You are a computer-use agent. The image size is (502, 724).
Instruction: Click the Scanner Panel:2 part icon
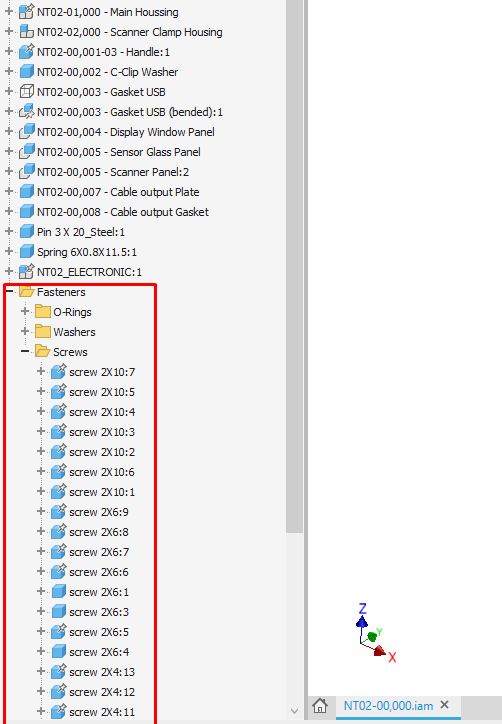coord(27,172)
